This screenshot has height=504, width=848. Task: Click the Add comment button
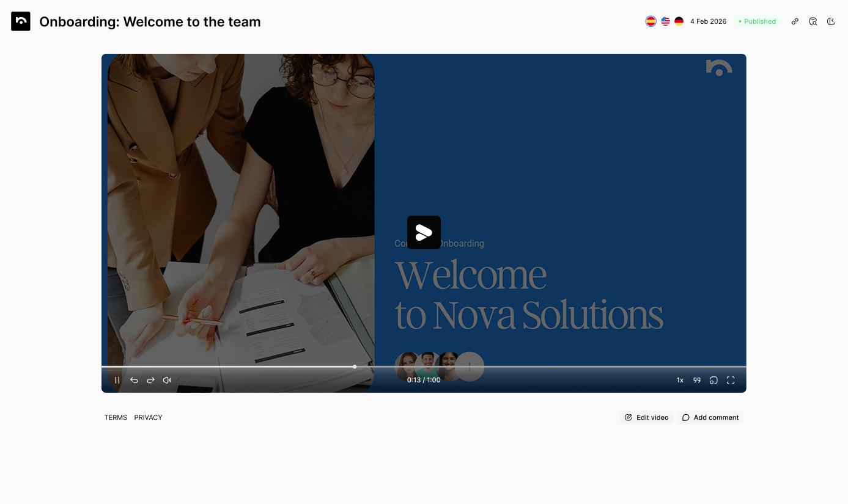[710, 417]
